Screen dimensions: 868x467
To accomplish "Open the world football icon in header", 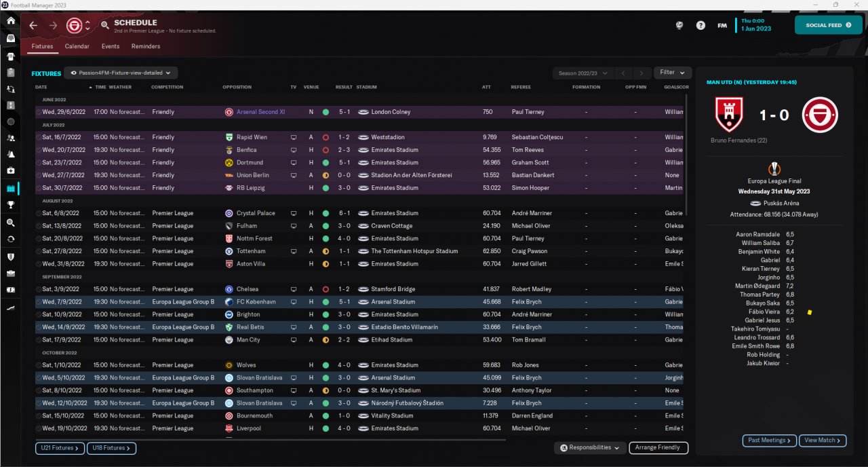I will (x=679, y=26).
